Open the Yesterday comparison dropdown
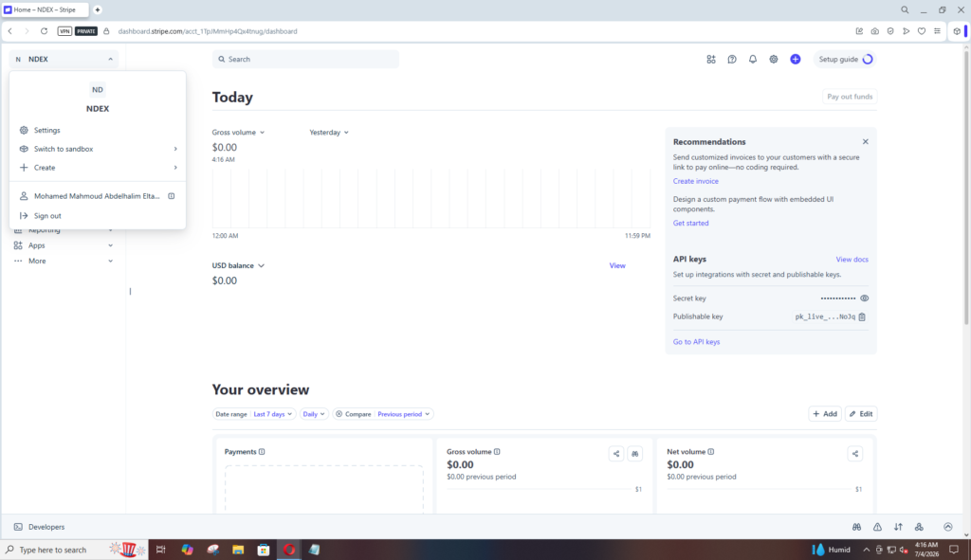Image resolution: width=971 pixels, height=560 pixels. 329,133
